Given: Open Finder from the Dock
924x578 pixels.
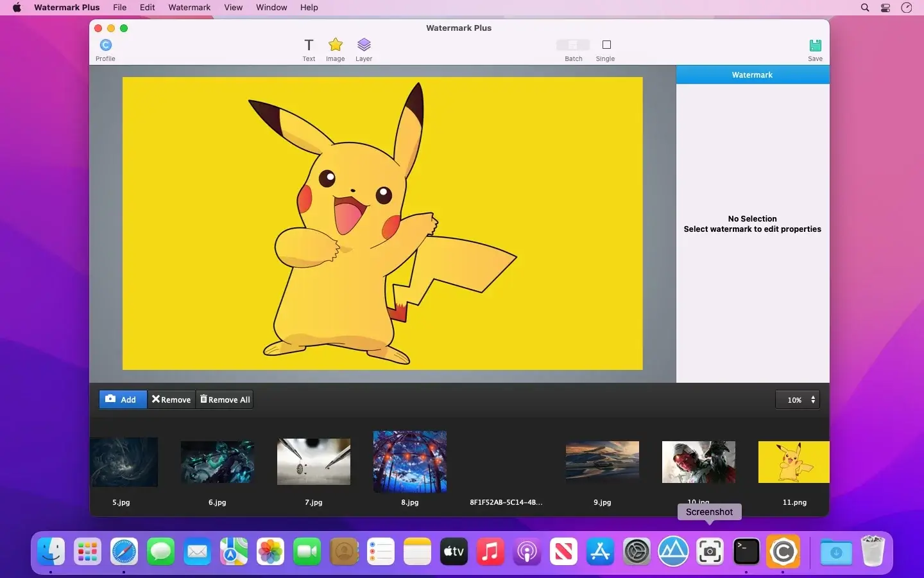Looking at the screenshot, I should click(51, 552).
